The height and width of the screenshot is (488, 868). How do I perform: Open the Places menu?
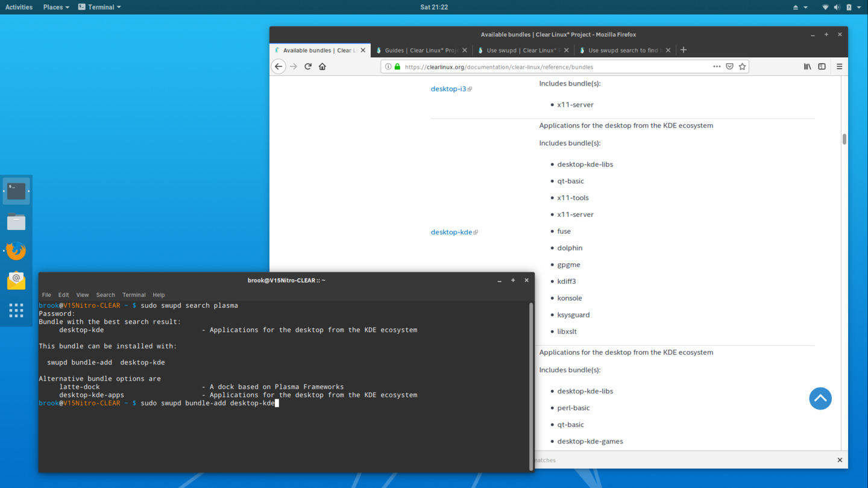pyautogui.click(x=56, y=7)
